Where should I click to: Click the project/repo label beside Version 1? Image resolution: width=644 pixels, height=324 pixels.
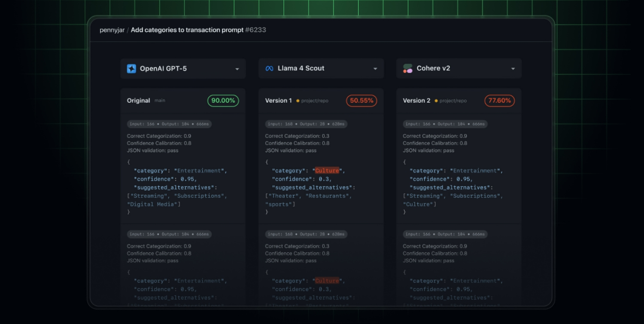pos(315,101)
